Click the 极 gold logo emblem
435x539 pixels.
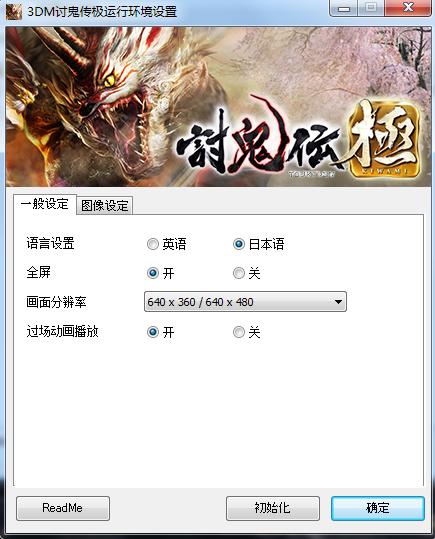(x=384, y=140)
